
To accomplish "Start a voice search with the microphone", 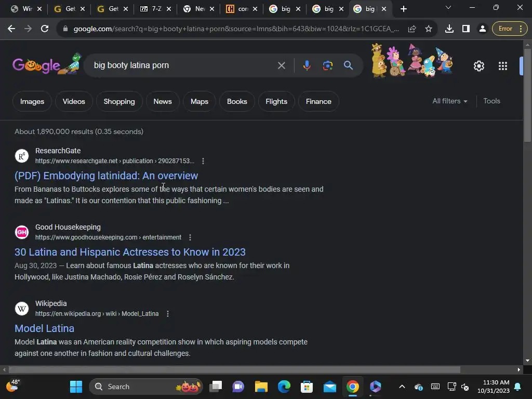I will pos(307,65).
